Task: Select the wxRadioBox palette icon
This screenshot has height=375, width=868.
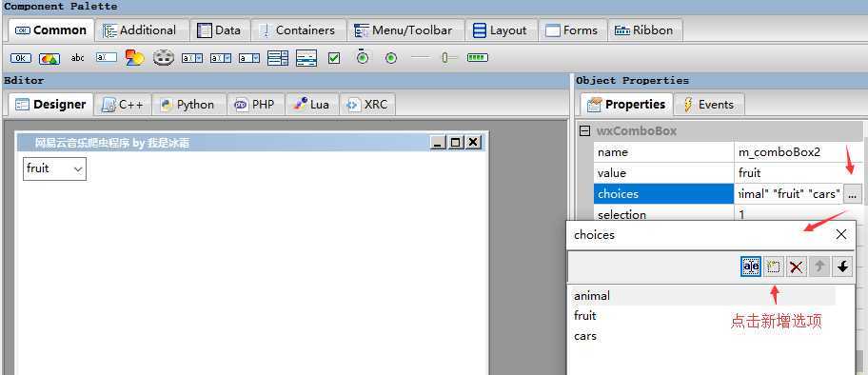Action: [x=363, y=56]
